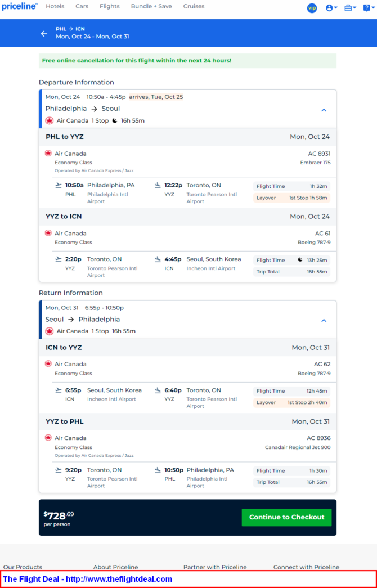Open the VIP badge icon
Screen dimensions: 377x588
coord(312,8)
